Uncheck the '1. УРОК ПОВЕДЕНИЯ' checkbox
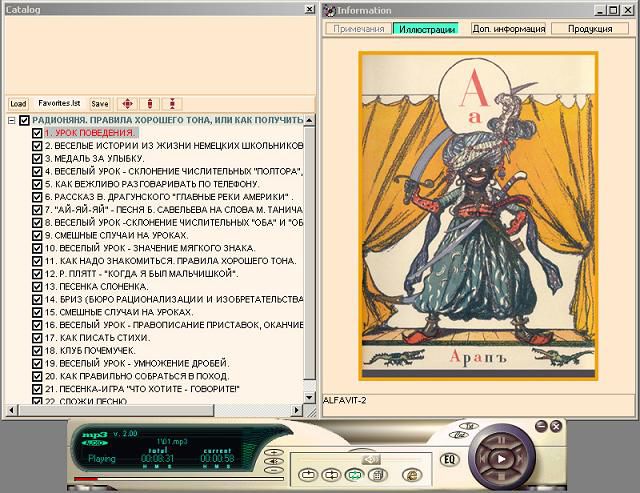The height and width of the screenshot is (493, 640). pos(37,133)
